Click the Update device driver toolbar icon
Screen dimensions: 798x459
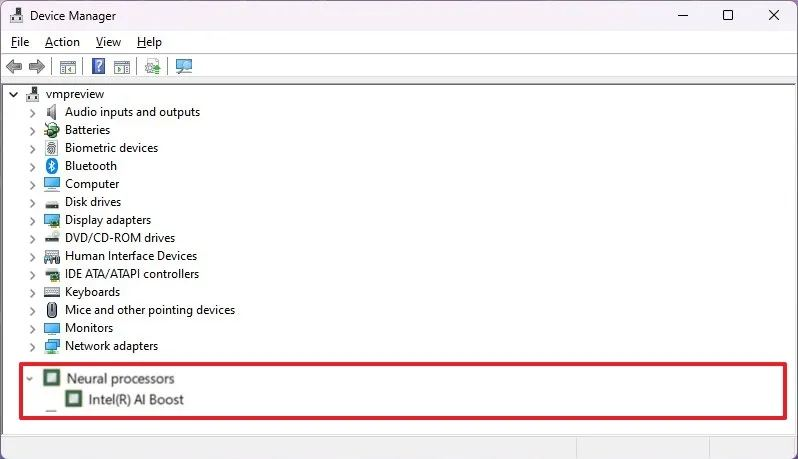[152, 67]
